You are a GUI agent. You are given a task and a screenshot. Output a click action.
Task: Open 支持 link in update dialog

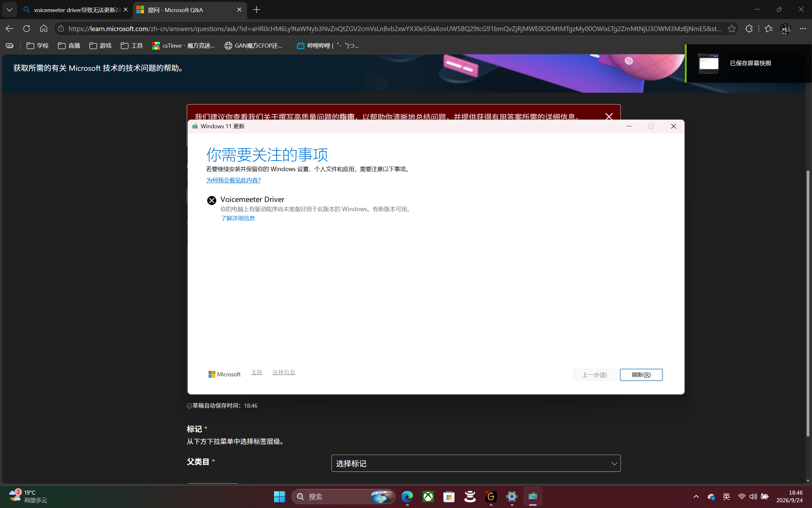tap(257, 372)
